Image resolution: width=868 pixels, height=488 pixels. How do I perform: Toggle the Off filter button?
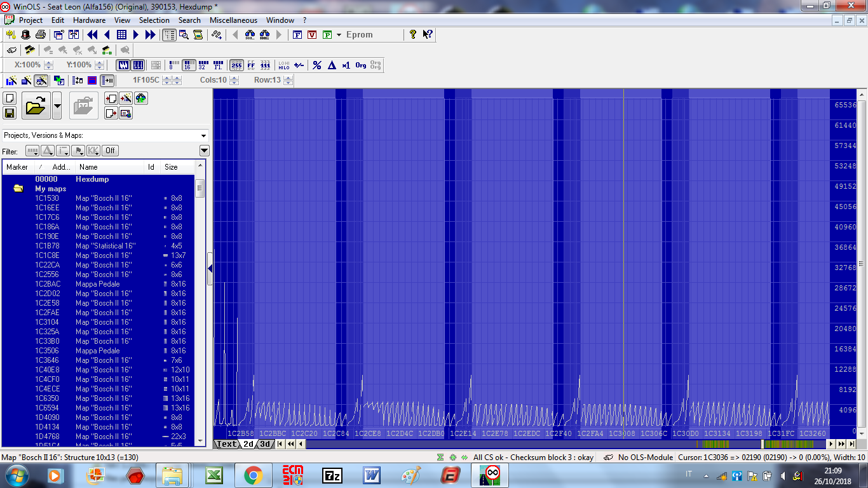point(111,151)
